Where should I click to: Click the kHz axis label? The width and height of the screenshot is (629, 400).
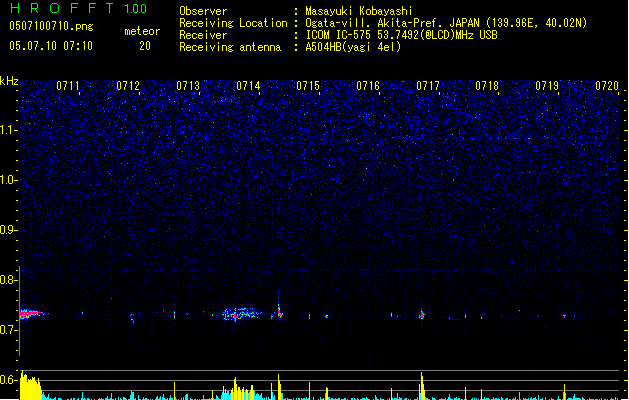pyautogui.click(x=9, y=81)
